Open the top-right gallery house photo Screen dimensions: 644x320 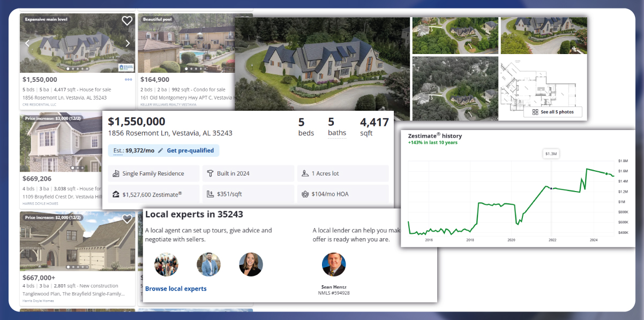544,36
